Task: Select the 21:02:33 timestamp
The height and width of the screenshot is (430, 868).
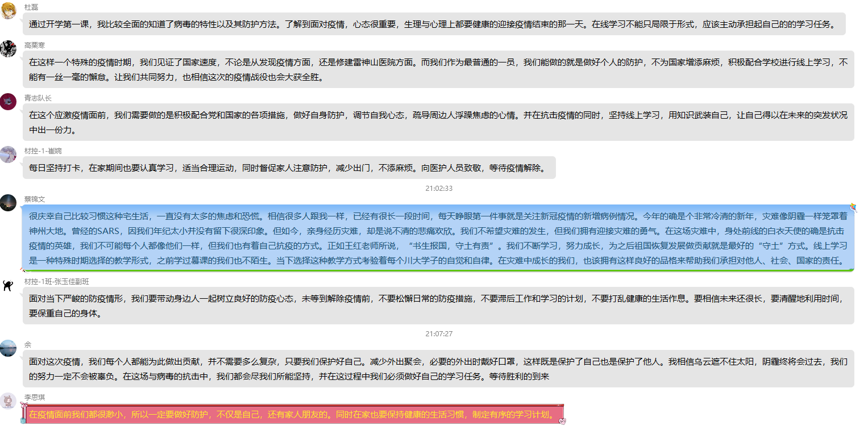Action: 439,188
